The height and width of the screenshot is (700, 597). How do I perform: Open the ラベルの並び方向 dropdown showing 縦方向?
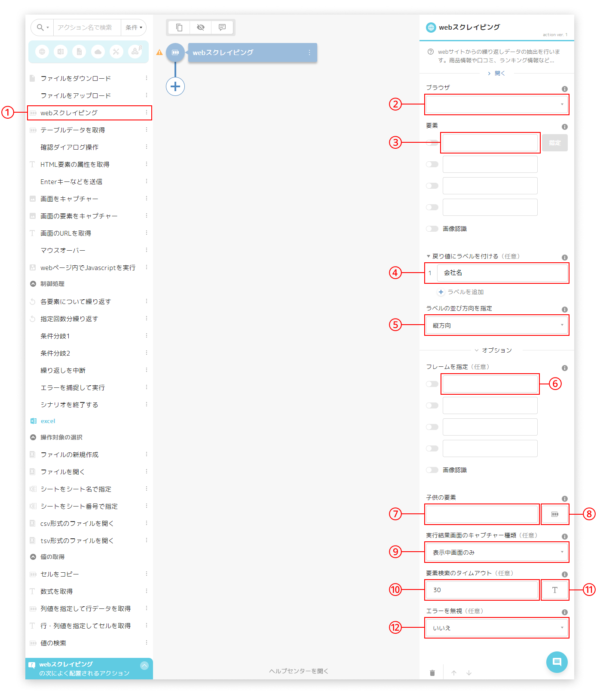click(x=496, y=325)
